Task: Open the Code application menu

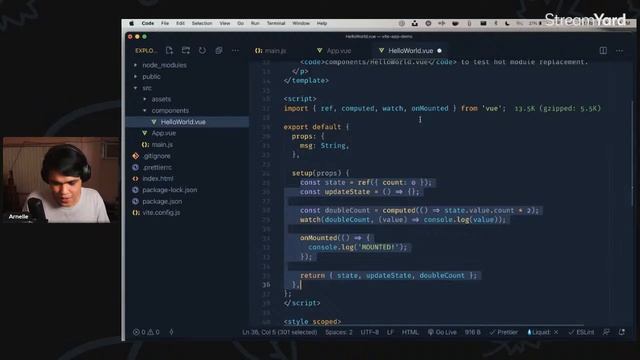Action: pyautogui.click(x=148, y=23)
